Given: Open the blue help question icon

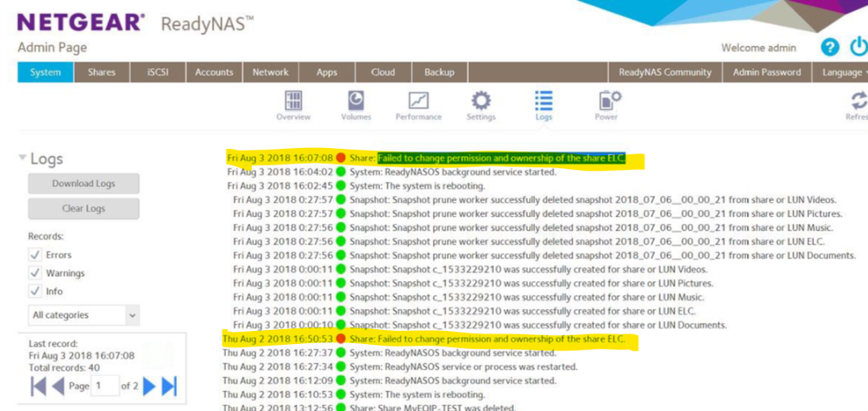Looking at the screenshot, I should pyautogui.click(x=829, y=48).
